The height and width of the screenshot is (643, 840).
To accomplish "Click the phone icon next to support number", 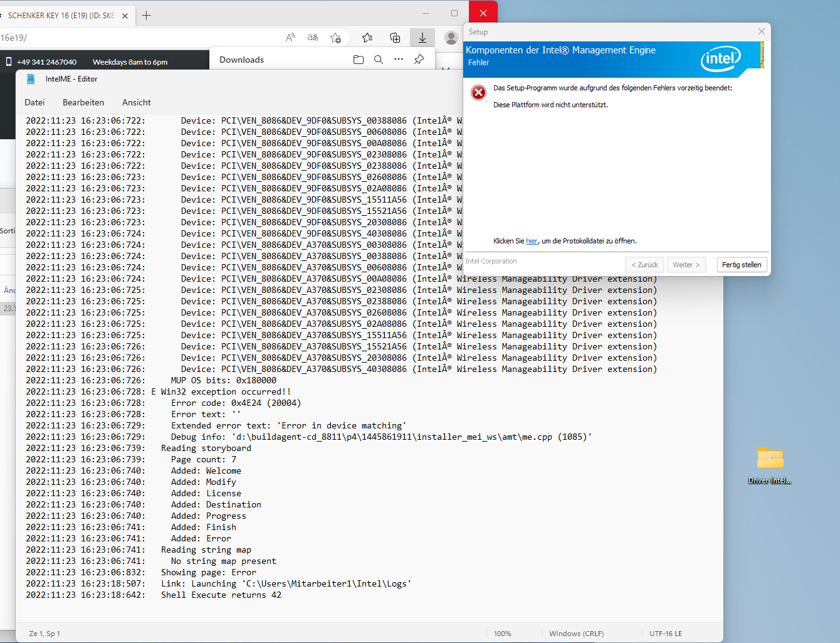I will pos(8,61).
